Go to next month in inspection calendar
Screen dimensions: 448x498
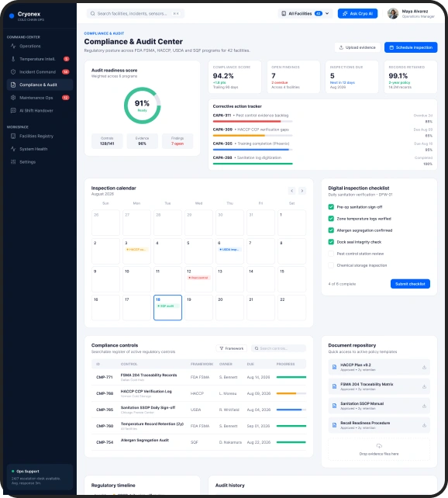point(302,191)
